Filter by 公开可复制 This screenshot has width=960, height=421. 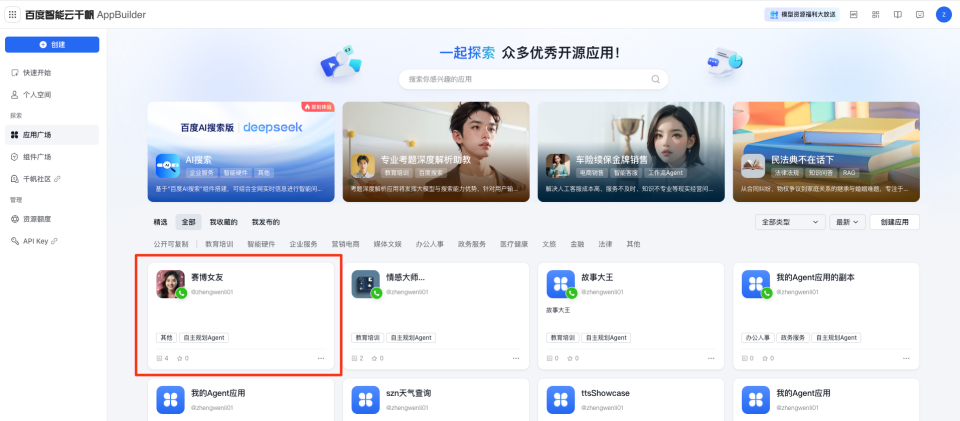coord(171,244)
